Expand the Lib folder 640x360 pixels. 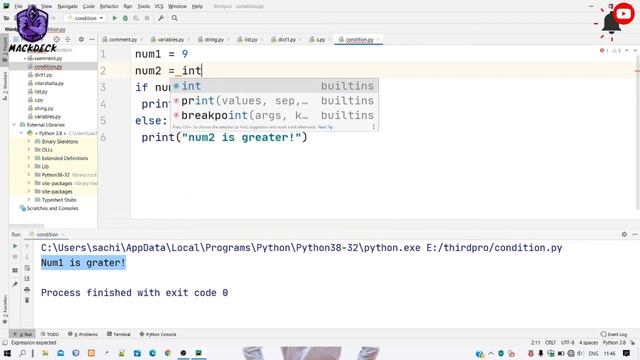point(29,167)
